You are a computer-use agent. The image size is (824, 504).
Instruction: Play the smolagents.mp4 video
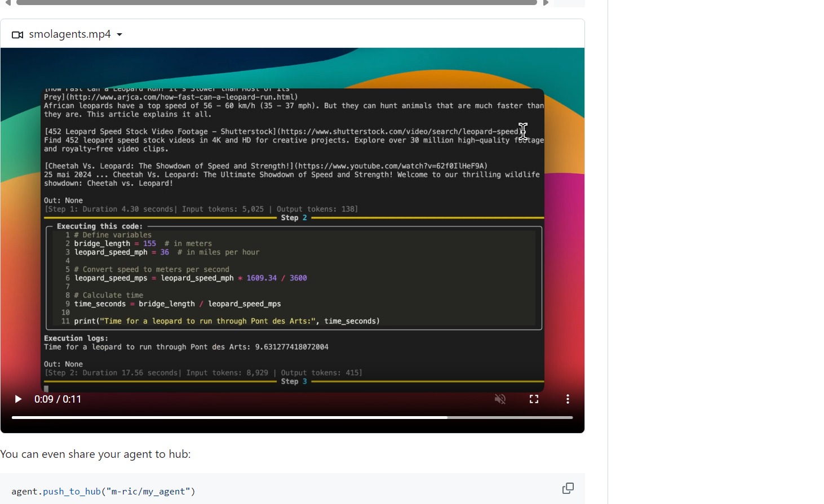pyautogui.click(x=18, y=399)
